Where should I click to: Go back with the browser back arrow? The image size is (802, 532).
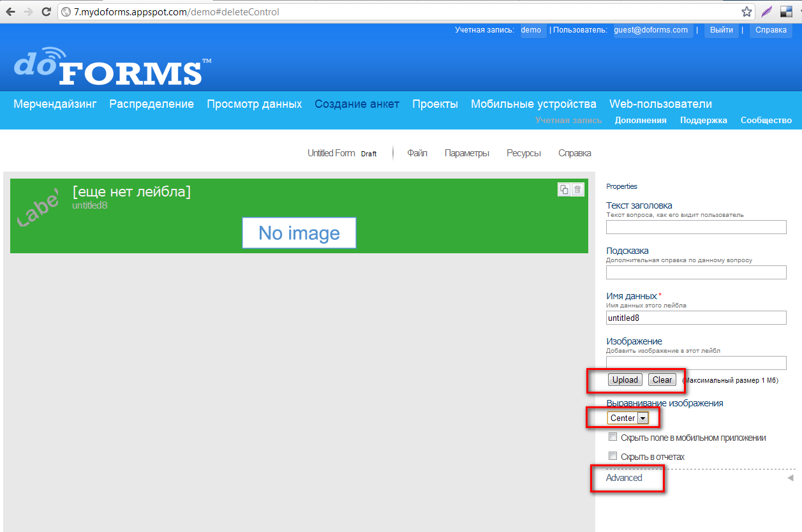[x=11, y=12]
